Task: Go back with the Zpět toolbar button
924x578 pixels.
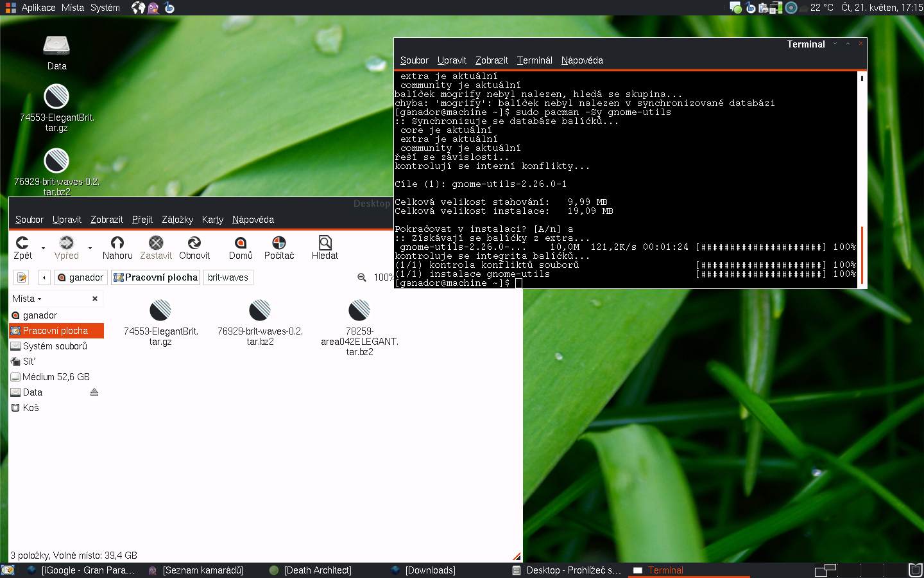Action: coord(22,247)
